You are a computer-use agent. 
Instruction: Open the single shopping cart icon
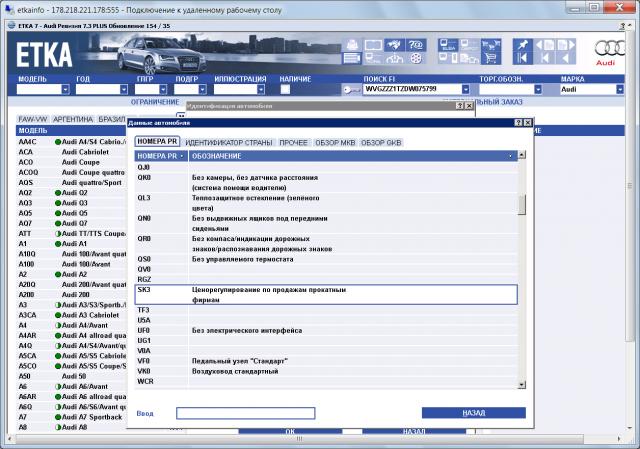point(491,58)
